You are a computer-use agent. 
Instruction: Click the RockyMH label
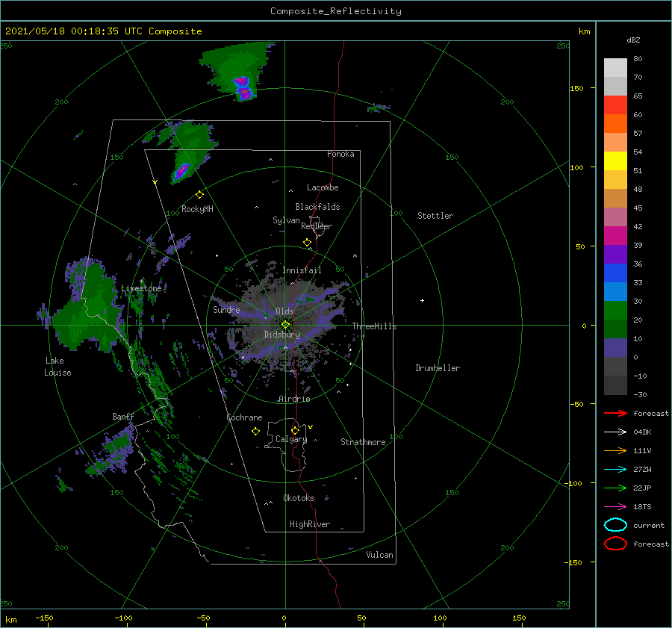coord(197,209)
